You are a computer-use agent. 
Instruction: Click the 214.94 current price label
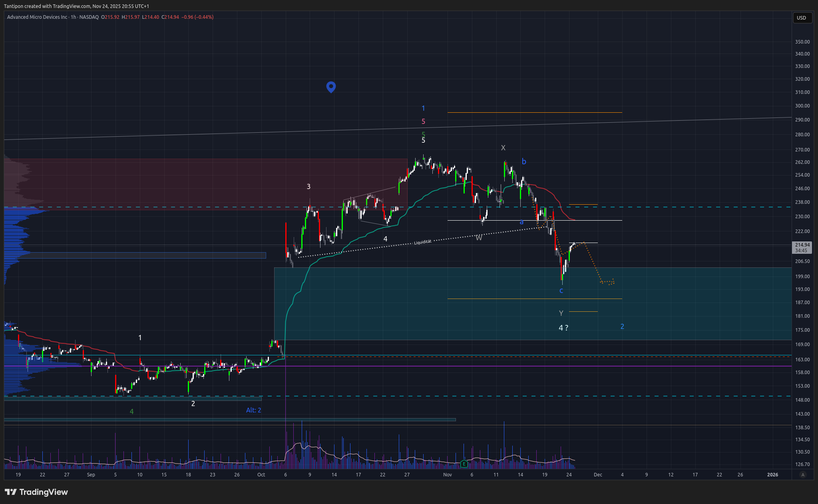pyautogui.click(x=802, y=245)
